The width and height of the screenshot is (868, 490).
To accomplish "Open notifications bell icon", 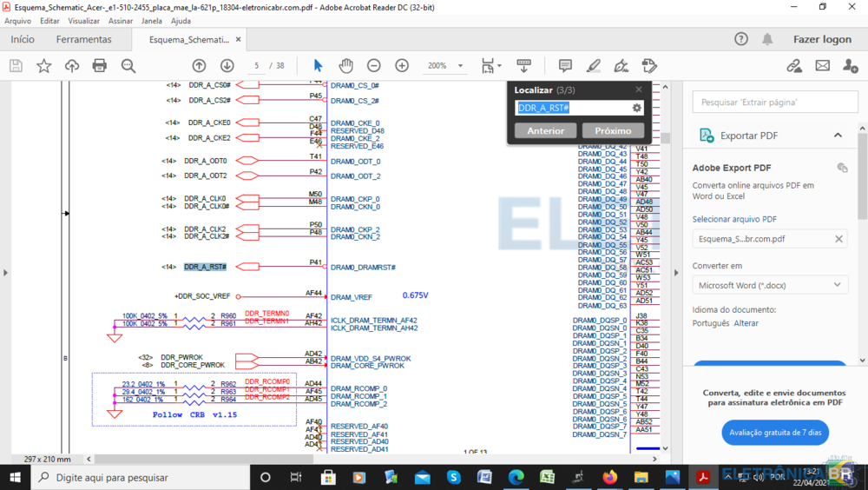I will 767,39.
